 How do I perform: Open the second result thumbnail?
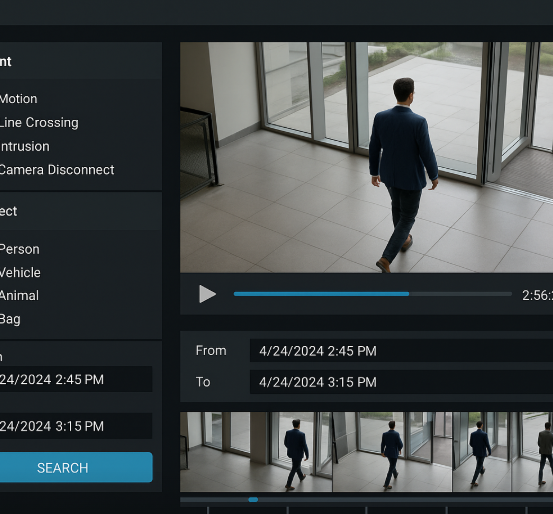392,452
